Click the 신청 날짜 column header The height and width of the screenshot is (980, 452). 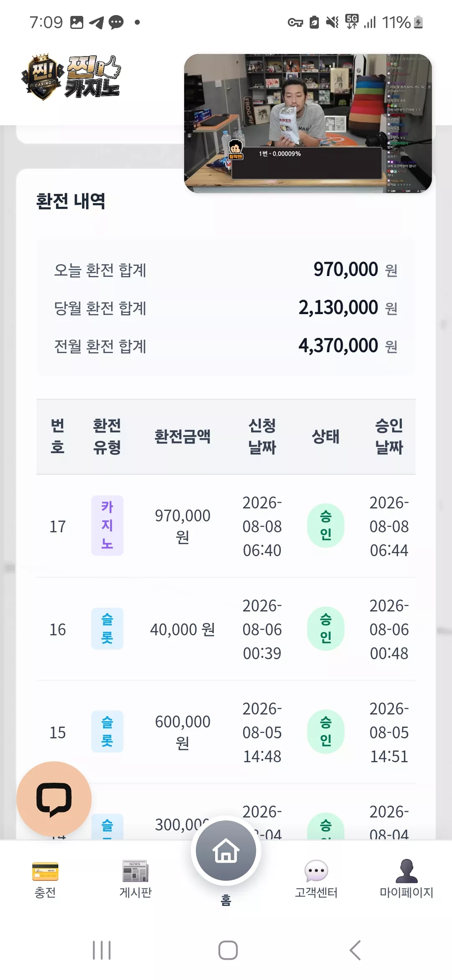[262, 436]
